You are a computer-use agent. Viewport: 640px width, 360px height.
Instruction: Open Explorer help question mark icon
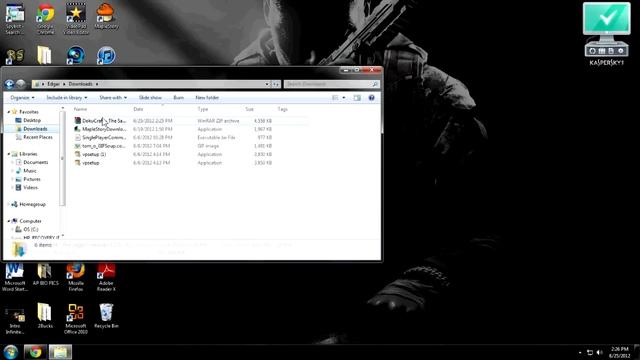371,98
